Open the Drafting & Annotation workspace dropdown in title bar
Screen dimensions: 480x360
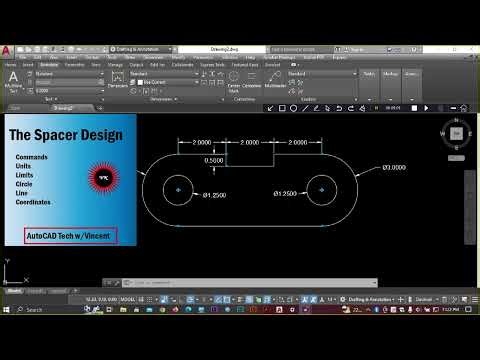click(141, 49)
